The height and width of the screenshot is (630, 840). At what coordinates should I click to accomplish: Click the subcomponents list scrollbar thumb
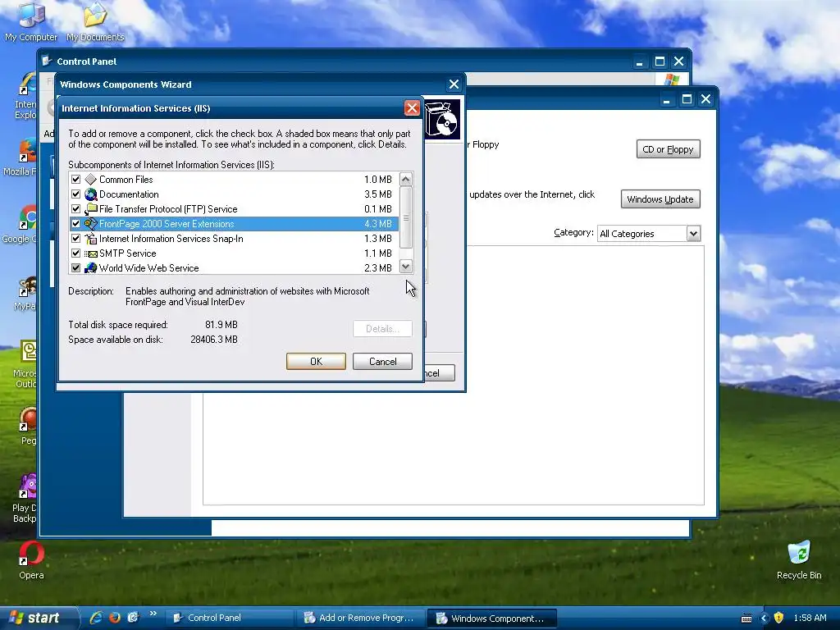[x=405, y=217]
